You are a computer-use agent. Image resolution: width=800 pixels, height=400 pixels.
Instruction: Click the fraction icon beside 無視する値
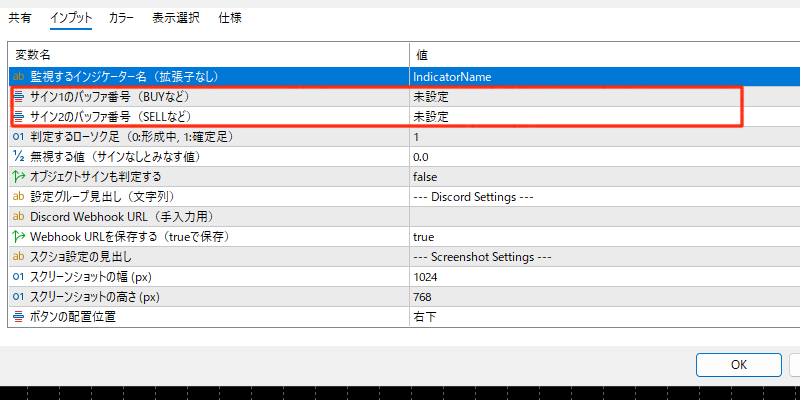pos(18,157)
